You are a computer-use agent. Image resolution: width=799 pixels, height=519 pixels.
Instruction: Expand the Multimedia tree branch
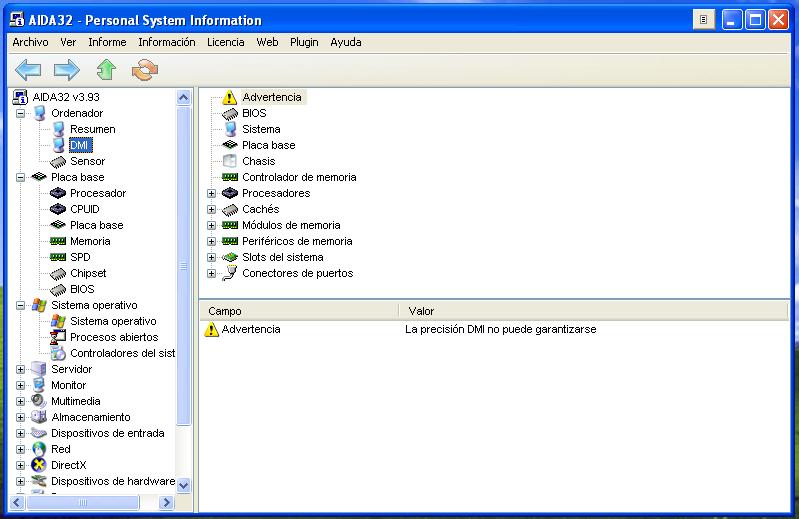[20, 401]
